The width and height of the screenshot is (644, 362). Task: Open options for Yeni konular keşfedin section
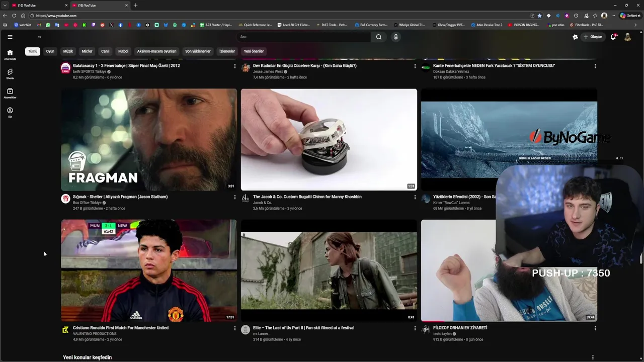click(x=593, y=357)
